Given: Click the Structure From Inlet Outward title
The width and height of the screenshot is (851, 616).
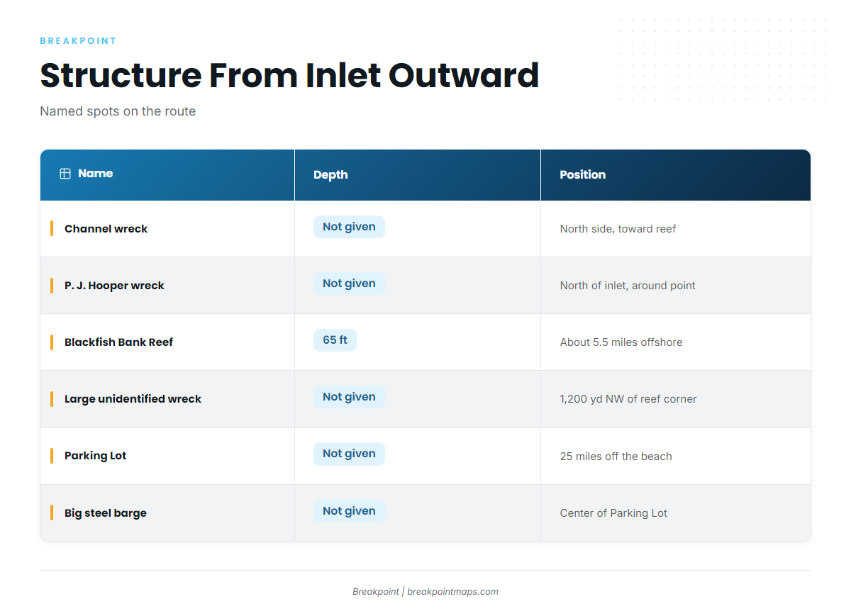Looking at the screenshot, I should pos(289,75).
